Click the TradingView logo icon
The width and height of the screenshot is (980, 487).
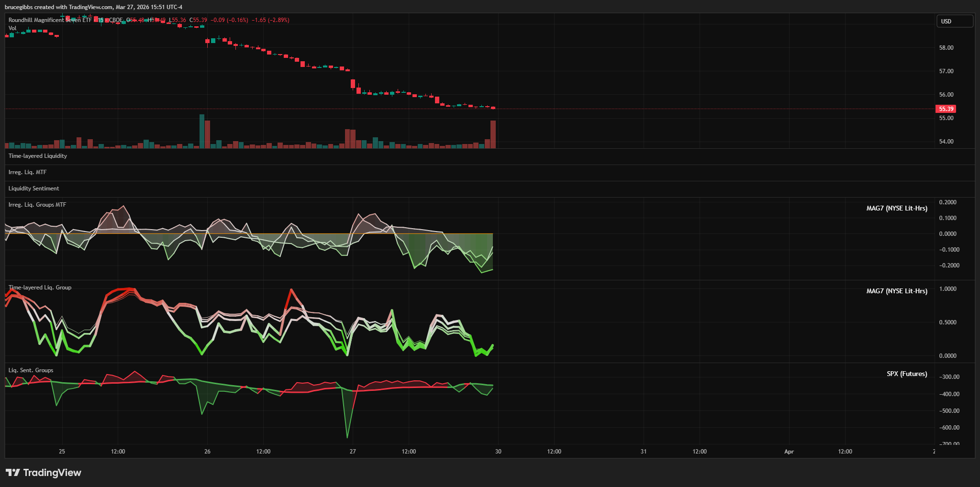13,473
